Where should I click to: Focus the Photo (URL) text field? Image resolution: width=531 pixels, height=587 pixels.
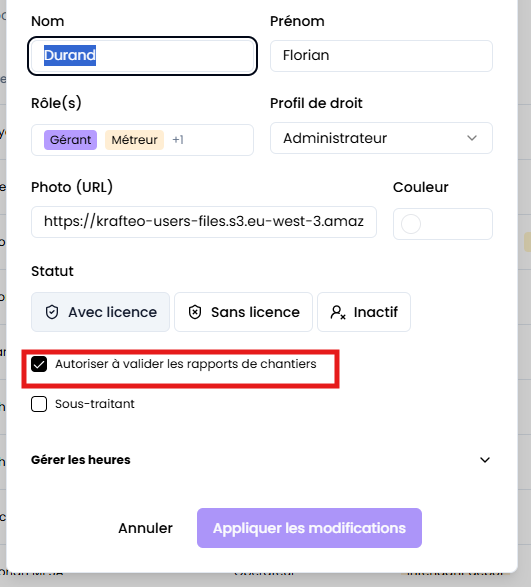pyautogui.click(x=204, y=222)
